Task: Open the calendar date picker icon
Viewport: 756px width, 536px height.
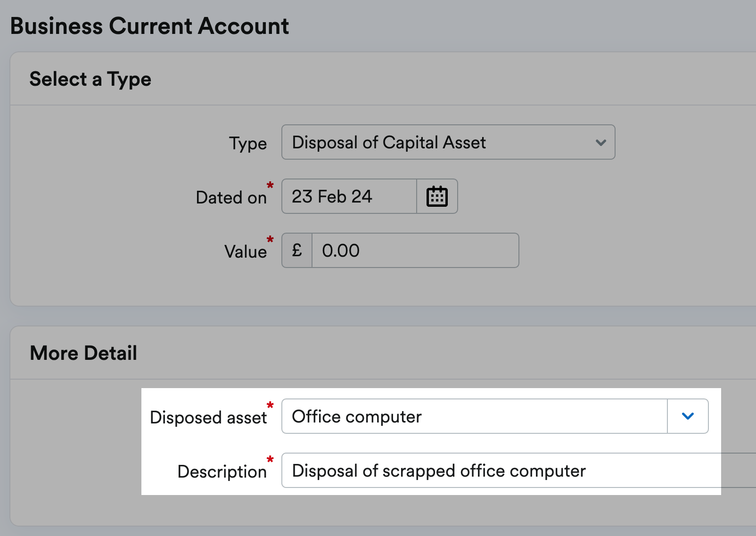Action: pos(437,196)
